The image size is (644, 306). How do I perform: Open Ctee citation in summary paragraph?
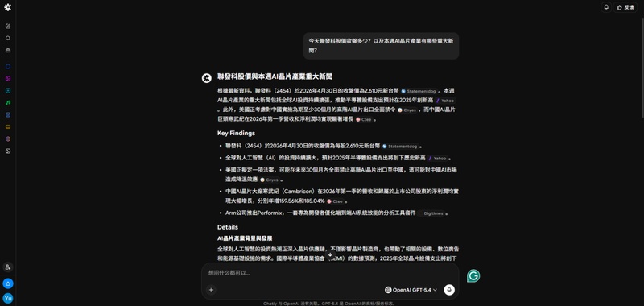[364, 119]
